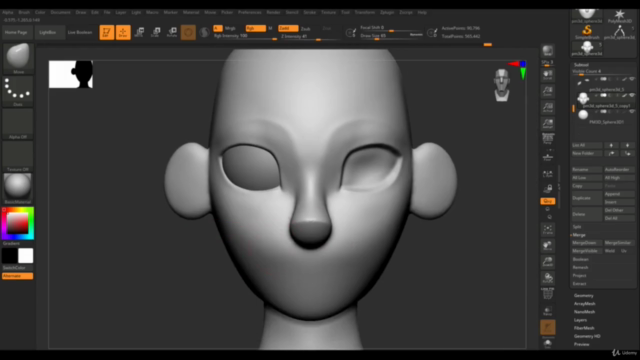
Task: Choose the Rotate transform icon
Action: [172, 32]
